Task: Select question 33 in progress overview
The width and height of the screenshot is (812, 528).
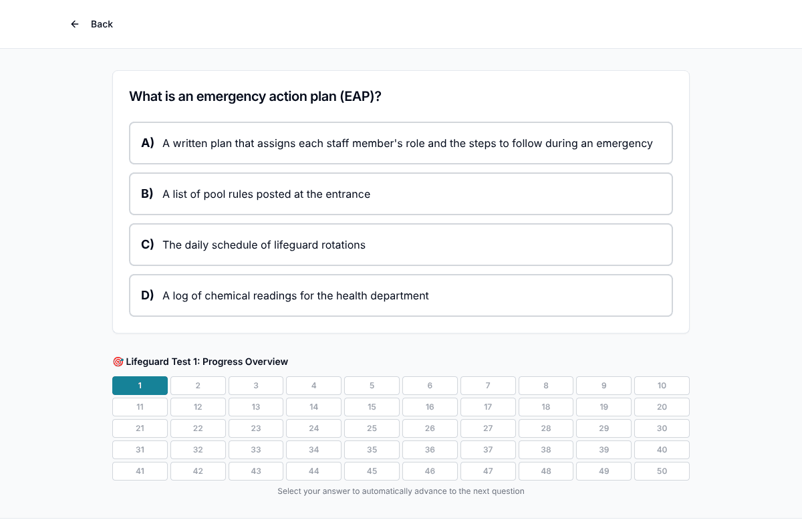Action: (256, 450)
